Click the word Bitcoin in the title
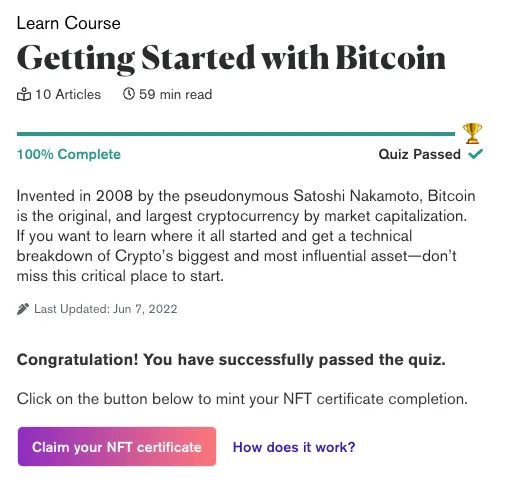This screenshot has width=516, height=486. pyautogui.click(x=390, y=58)
